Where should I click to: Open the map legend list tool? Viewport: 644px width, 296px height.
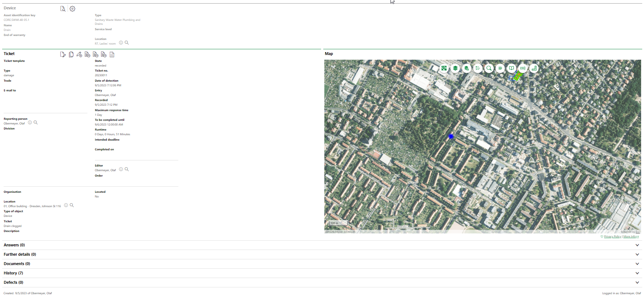pyautogui.click(x=478, y=68)
